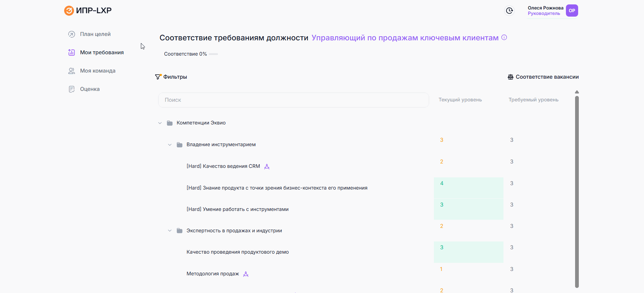Click the scales icon for vacancy match

coord(510,77)
